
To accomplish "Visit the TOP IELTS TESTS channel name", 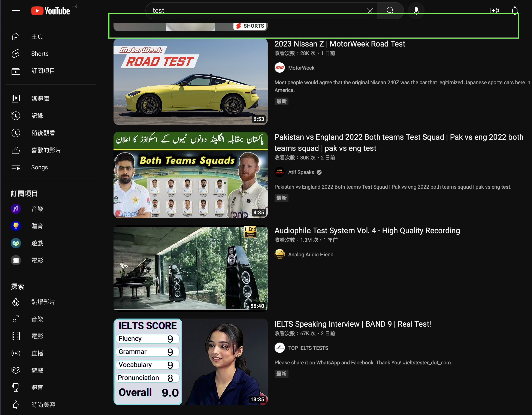I will [x=308, y=348].
